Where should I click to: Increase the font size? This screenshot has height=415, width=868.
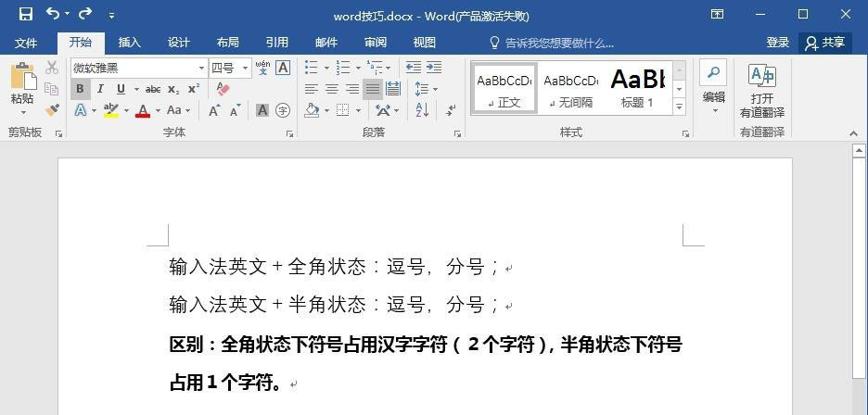point(215,110)
